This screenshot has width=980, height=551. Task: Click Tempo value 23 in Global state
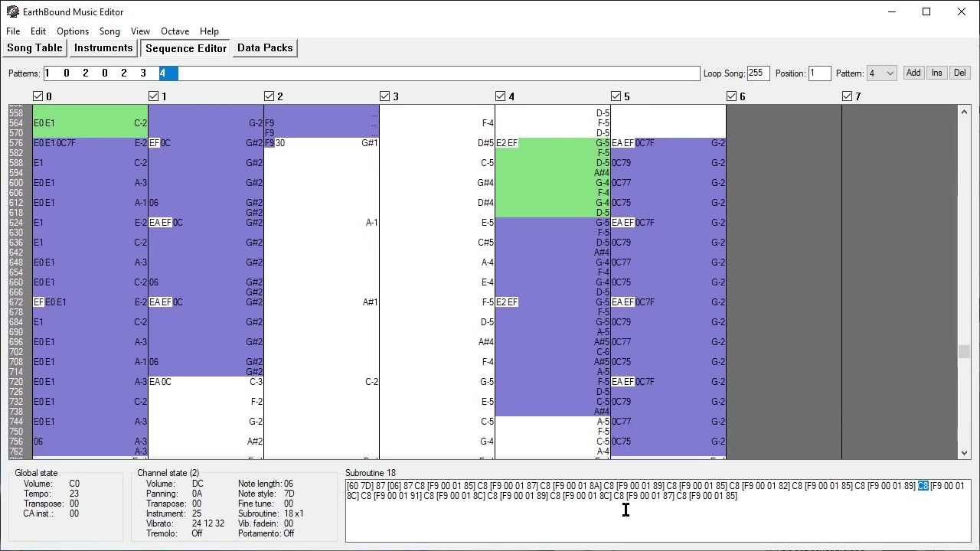pos(74,494)
